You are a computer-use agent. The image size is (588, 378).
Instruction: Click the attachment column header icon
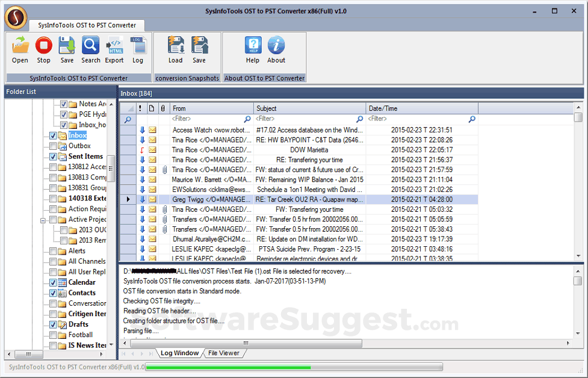[163, 108]
